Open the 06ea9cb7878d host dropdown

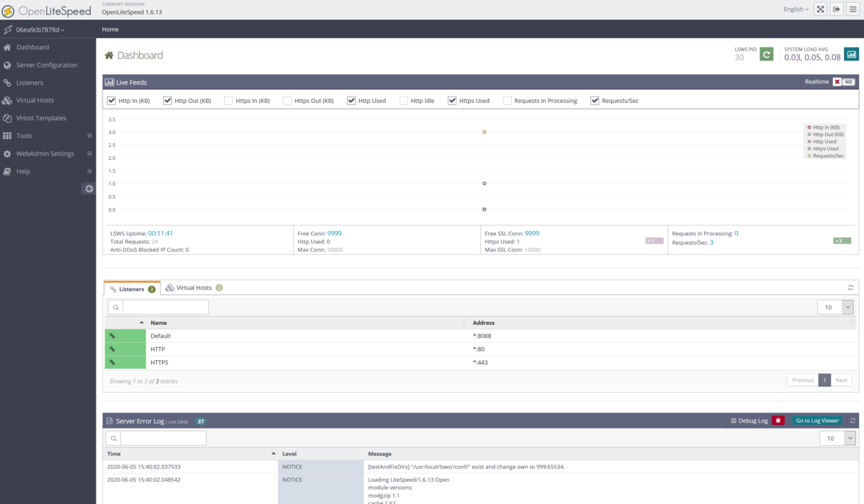[40, 30]
